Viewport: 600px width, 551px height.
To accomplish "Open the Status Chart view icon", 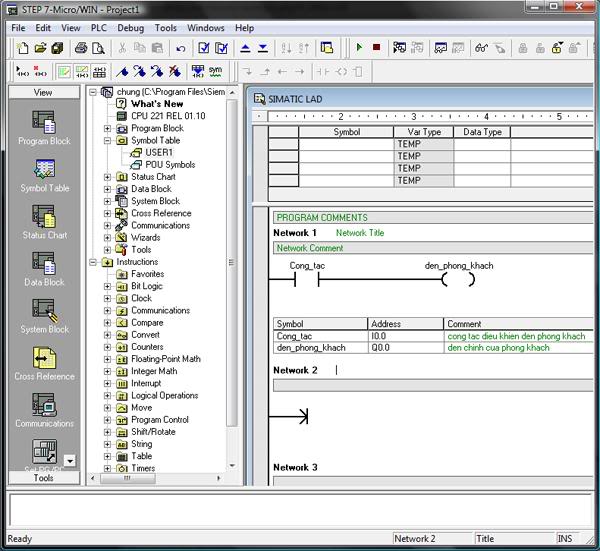I will click(44, 222).
